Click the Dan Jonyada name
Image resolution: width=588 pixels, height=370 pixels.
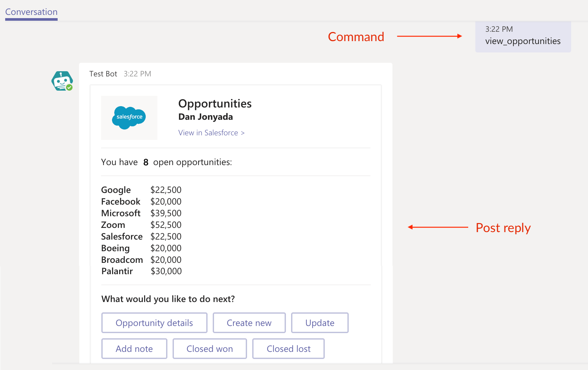pyautogui.click(x=205, y=117)
